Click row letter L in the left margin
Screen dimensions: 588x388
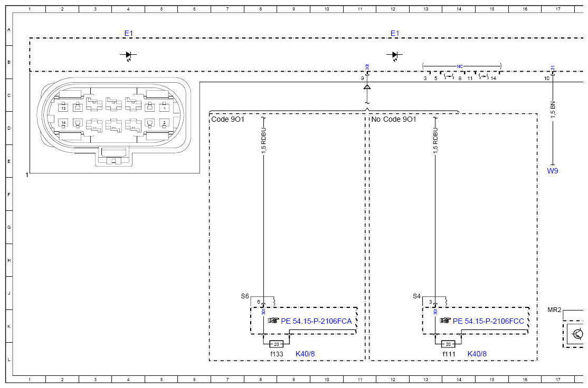9,360
